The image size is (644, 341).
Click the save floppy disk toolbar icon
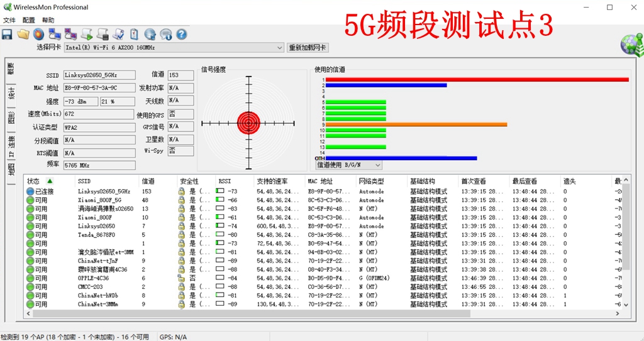[x=7, y=34]
